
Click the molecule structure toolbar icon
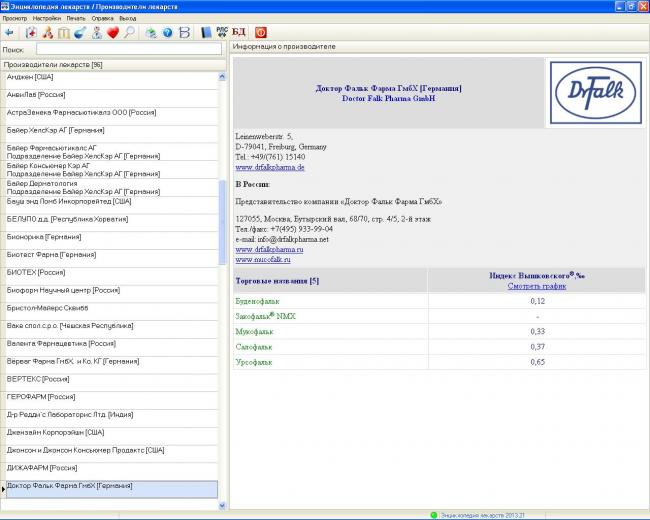pos(47,32)
